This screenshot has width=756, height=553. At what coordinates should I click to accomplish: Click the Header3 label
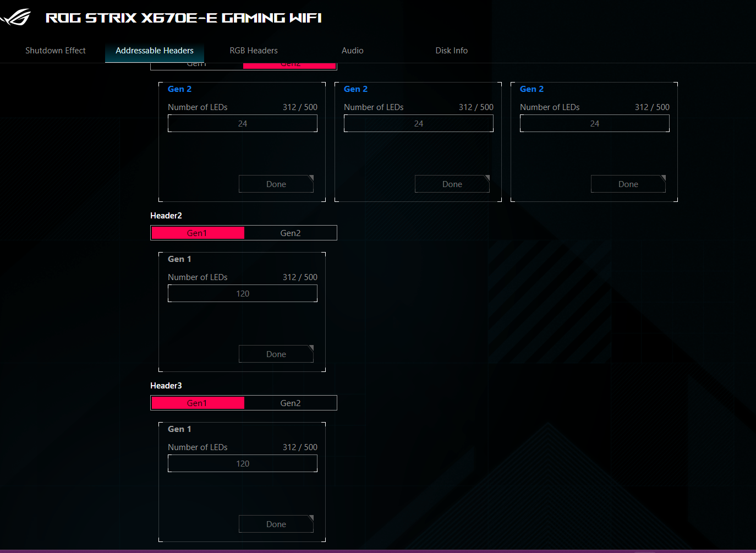166,386
